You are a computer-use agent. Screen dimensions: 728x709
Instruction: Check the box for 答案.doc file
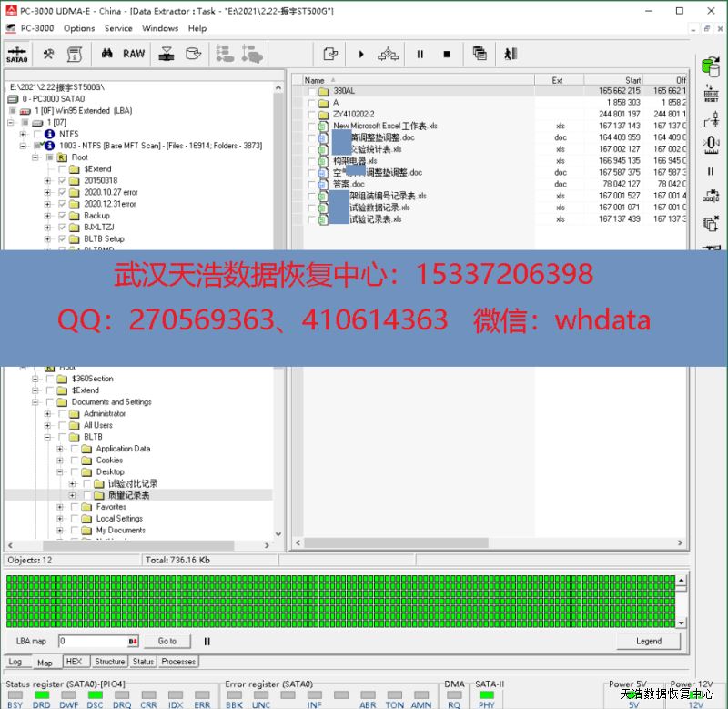311,184
